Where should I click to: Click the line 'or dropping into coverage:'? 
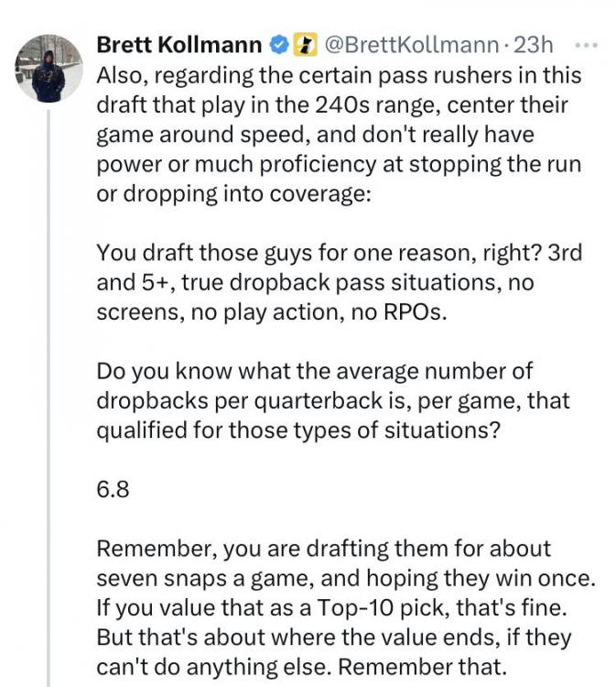coord(232,193)
